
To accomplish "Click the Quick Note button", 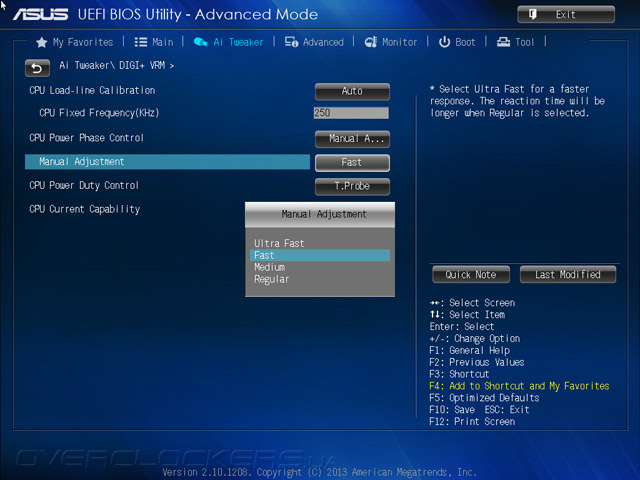I will tap(471, 275).
